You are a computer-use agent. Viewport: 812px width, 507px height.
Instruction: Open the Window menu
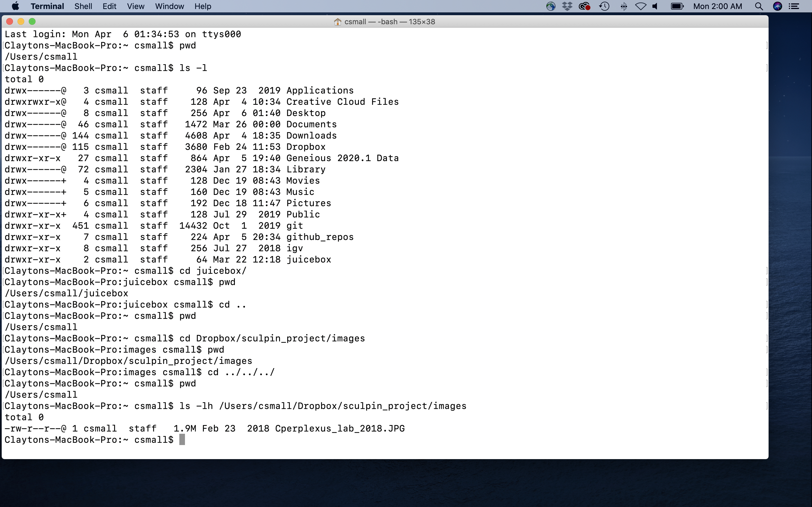169,6
